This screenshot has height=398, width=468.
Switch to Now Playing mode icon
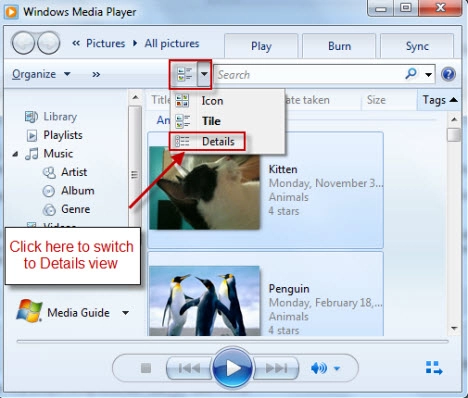(x=434, y=368)
